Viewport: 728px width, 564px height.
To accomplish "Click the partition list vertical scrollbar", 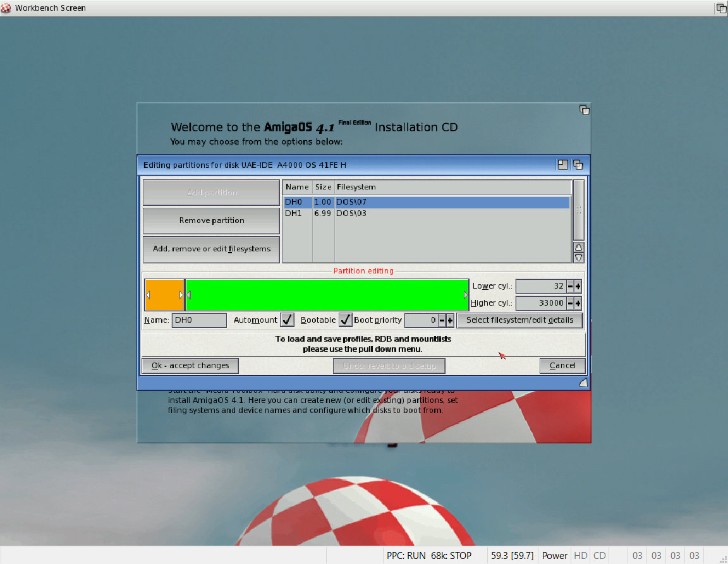I will (578, 210).
